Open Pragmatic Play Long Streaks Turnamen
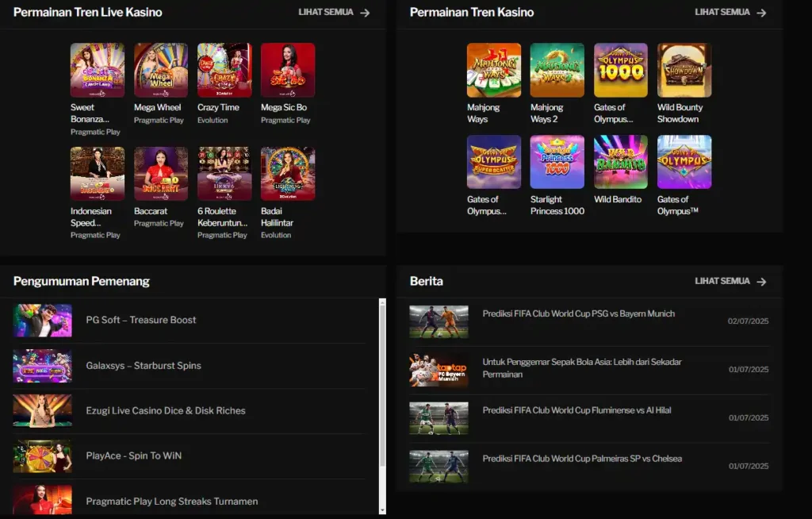Viewport: 812px width, 519px height. tap(172, 502)
